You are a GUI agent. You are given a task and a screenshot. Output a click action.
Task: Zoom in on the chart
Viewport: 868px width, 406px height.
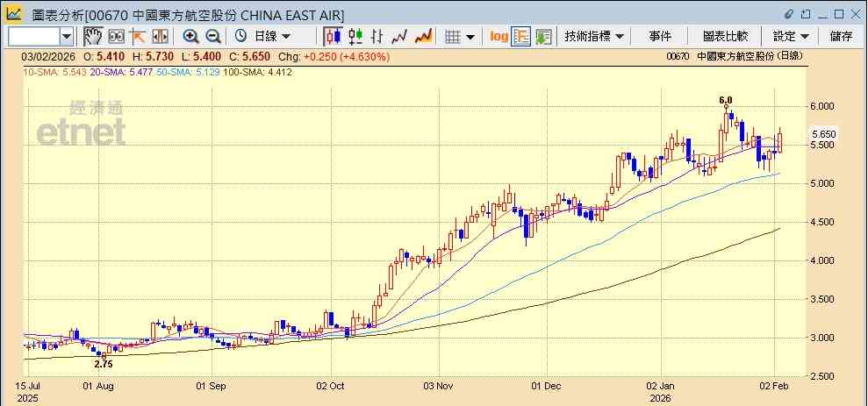coord(191,37)
